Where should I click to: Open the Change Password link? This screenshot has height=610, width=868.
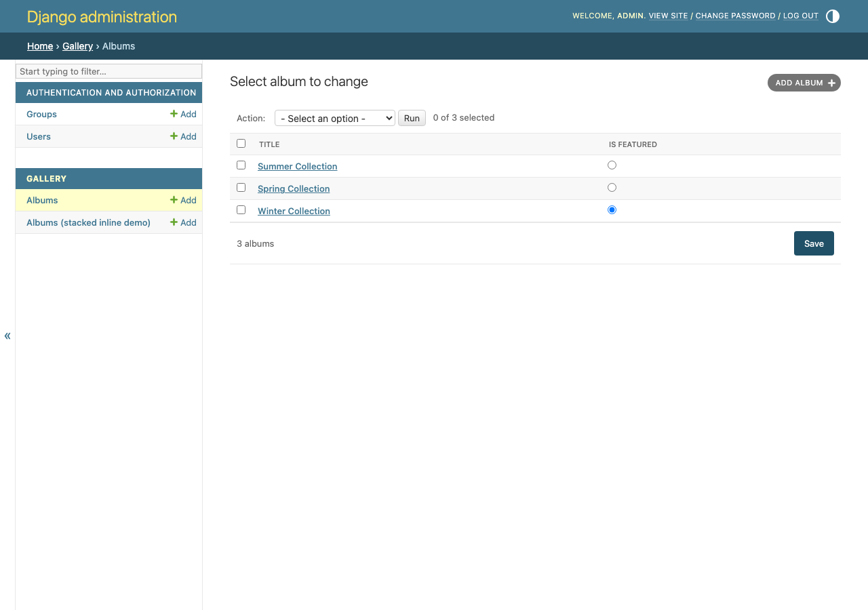[735, 16]
